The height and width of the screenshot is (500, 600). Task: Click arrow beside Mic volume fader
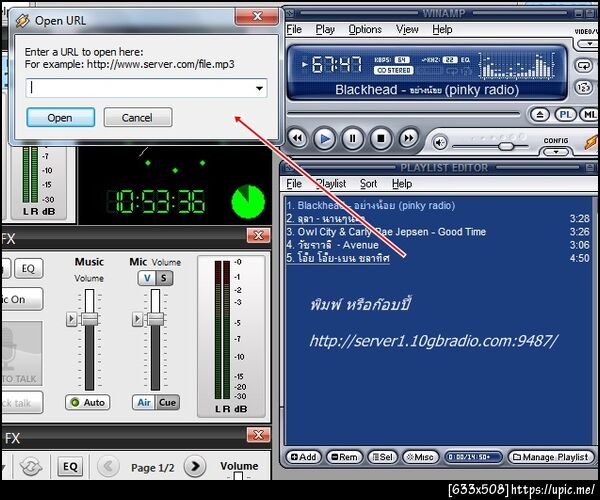point(137,319)
